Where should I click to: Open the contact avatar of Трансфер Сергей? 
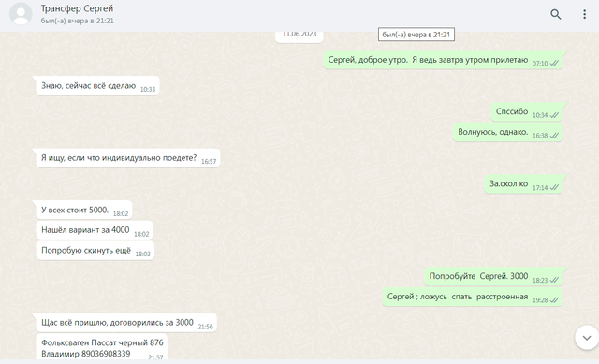point(21,14)
